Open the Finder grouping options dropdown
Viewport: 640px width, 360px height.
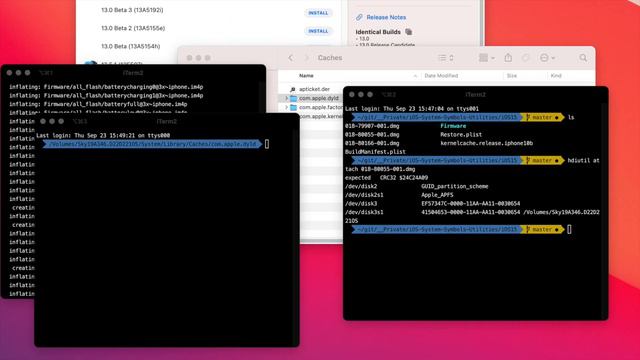tap(487, 58)
